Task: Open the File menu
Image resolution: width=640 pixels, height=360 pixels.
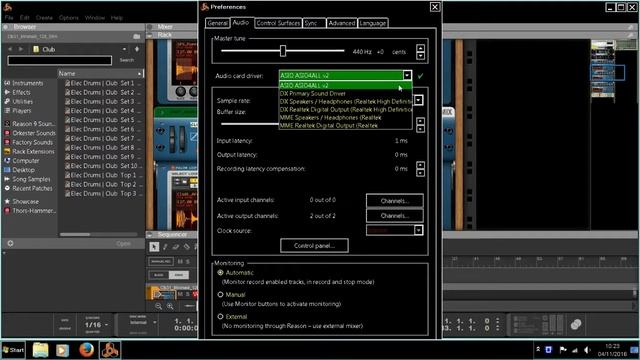Action: click(x=9, y=18)
